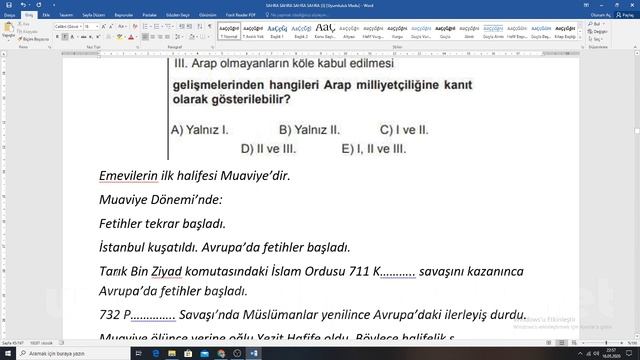Click the Bul find button
The width and height of the screenshot is (640, 360).
pyautogui.click(x=596, y=24)
